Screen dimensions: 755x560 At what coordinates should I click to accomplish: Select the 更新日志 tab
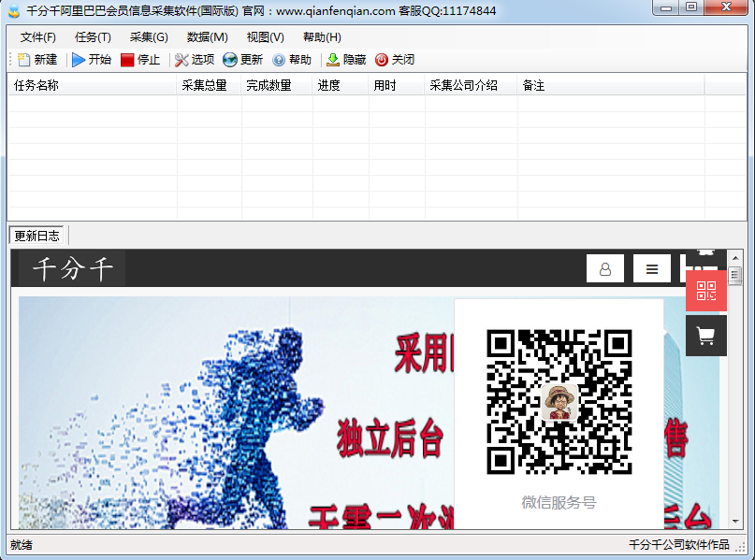click(36, 236)
